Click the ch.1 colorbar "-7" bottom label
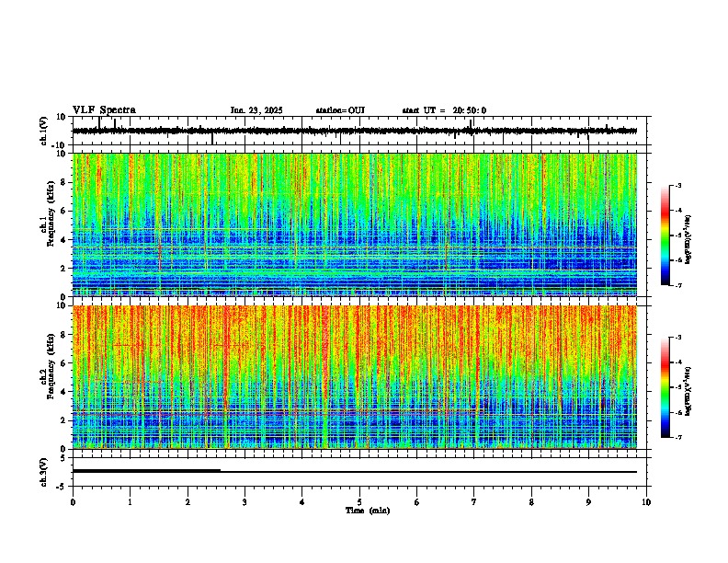Viewport: 728px width, 563px height. click(678, 286)
